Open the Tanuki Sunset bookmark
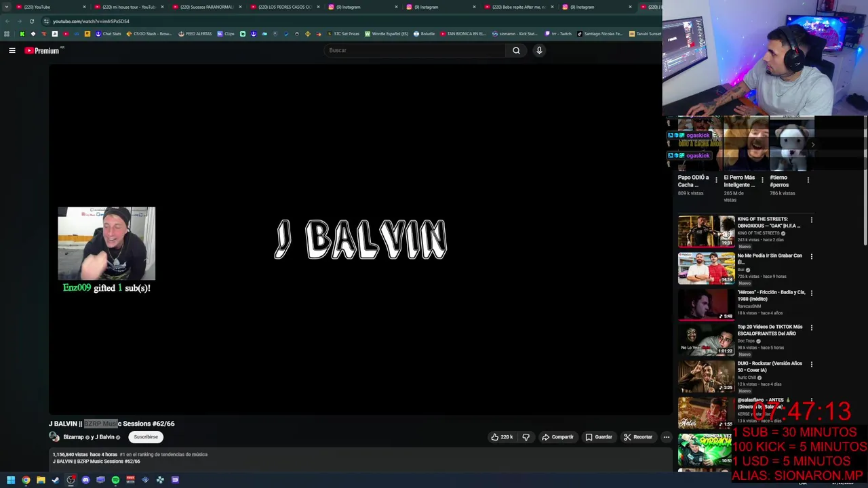The image size is (868, 488). tap(644, 34)
